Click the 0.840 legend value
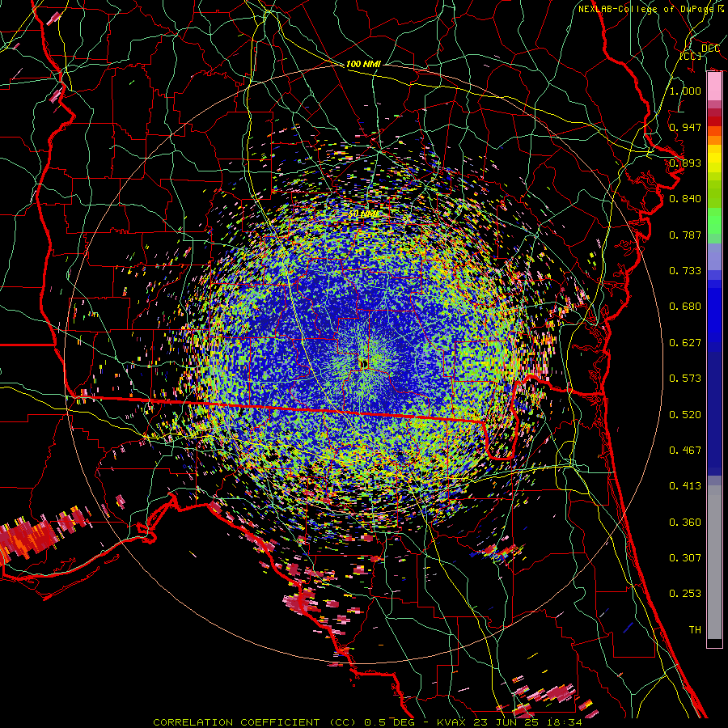This screenshot has width=728, height=728. (685, 199)
